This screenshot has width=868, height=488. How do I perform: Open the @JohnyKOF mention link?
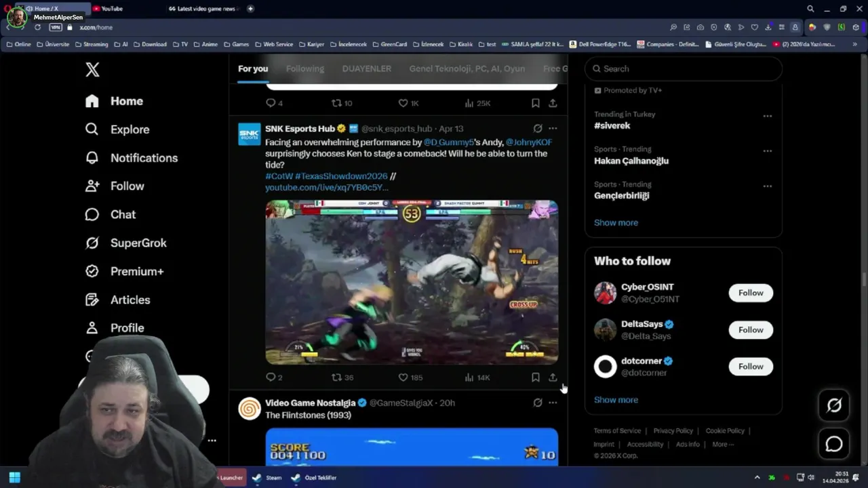[529, 142]
